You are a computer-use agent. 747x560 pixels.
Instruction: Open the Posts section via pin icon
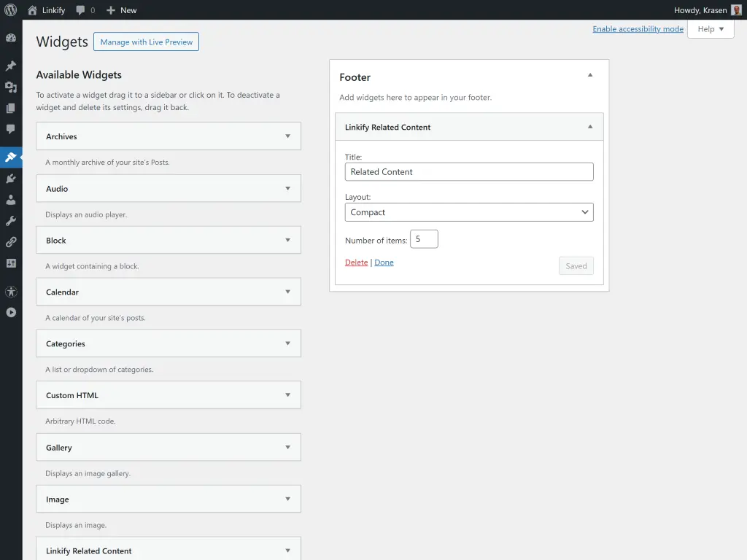(x=11, y=63)
